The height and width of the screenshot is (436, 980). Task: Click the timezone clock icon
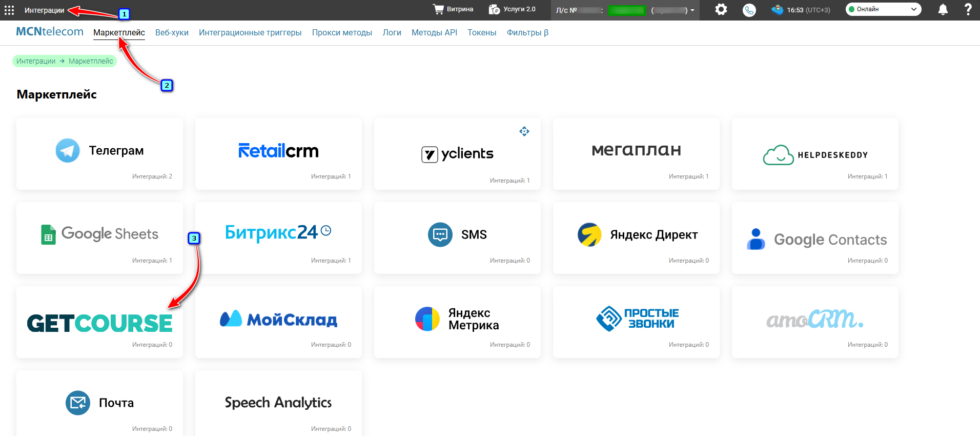pos(778,10)
